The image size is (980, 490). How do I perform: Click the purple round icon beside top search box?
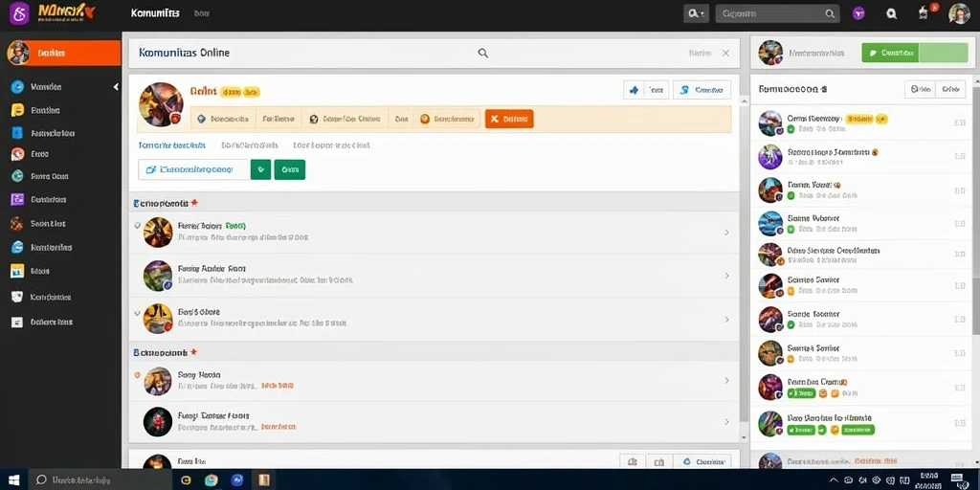point(858,13)
